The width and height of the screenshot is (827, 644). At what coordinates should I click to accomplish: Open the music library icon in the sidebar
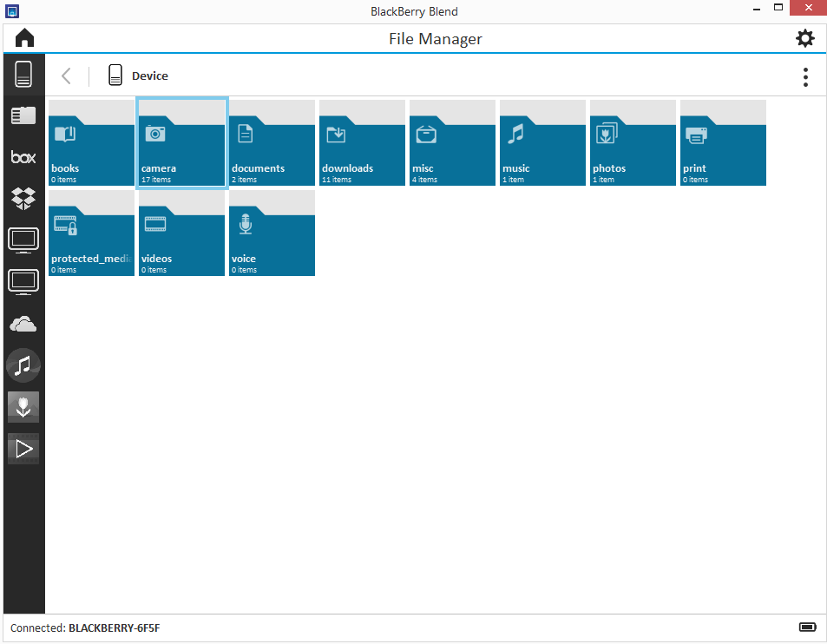[x=23, y=365]
